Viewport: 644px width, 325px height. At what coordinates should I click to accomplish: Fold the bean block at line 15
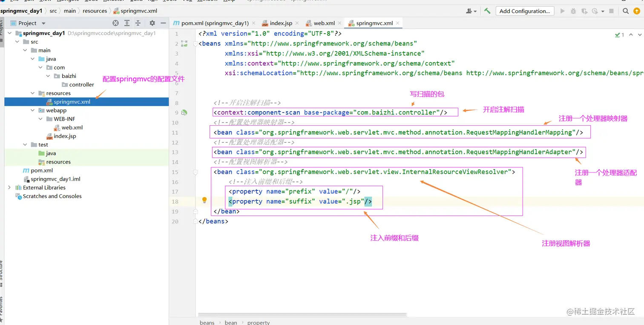[195, 172]
